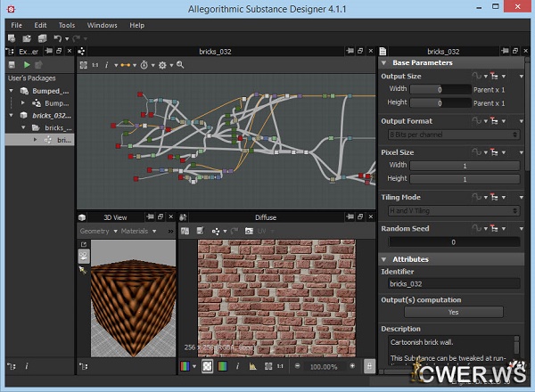
Task: Click the green play/compute arrow in Explorer
Action: [27, 65]
